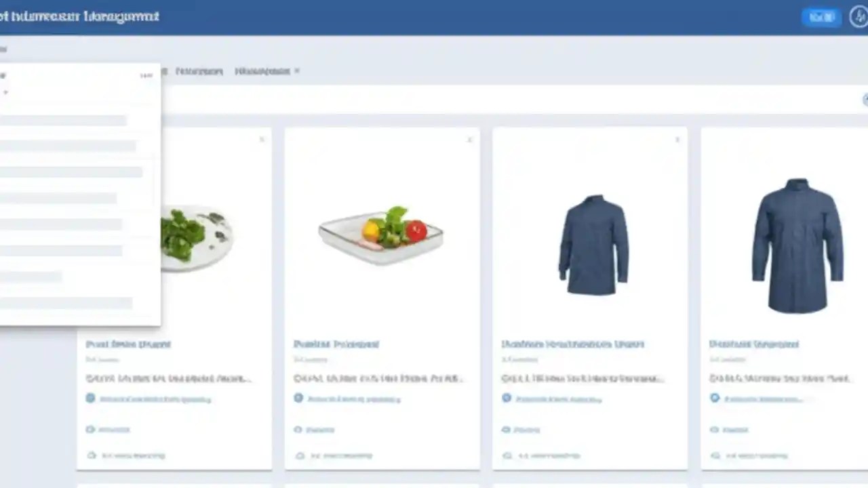
Task: Select the first placeholder row in the side panel
Action: (x=63, y=120)
